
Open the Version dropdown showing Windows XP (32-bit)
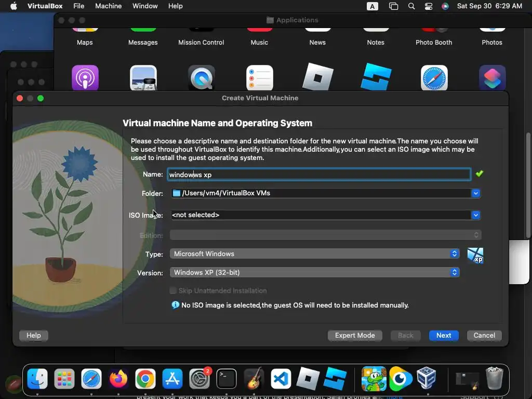pos(314,272)
